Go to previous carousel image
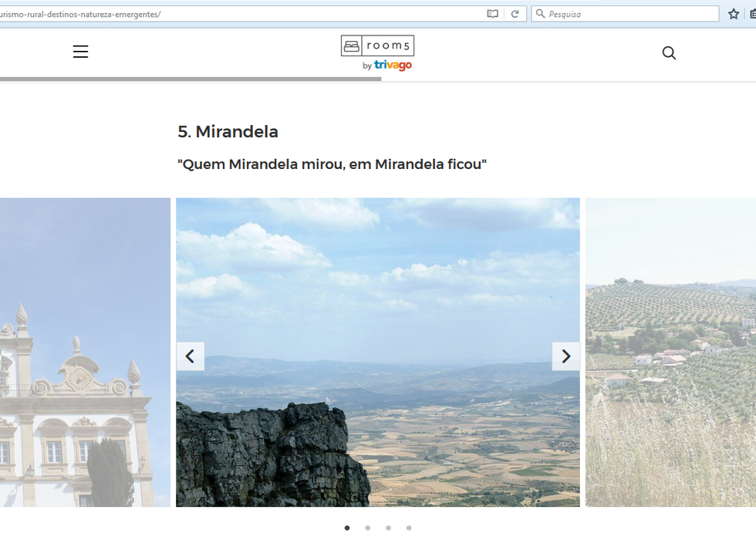The image size is (756, 540). click(190, 356)
